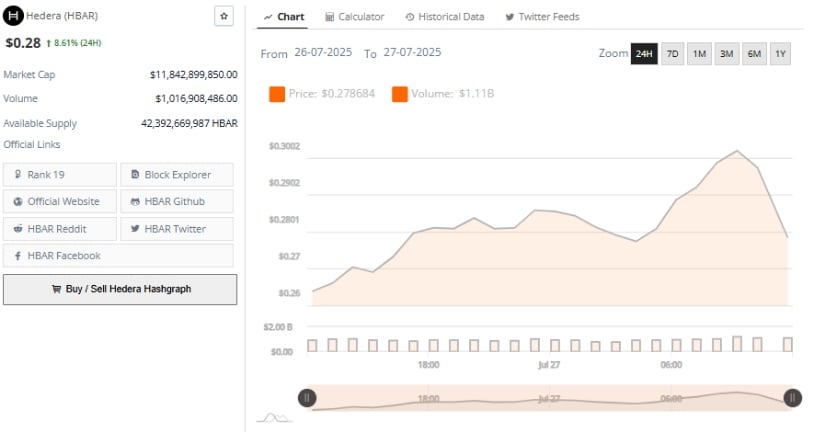Toggle the Price series legend swatch

[277, 94]
